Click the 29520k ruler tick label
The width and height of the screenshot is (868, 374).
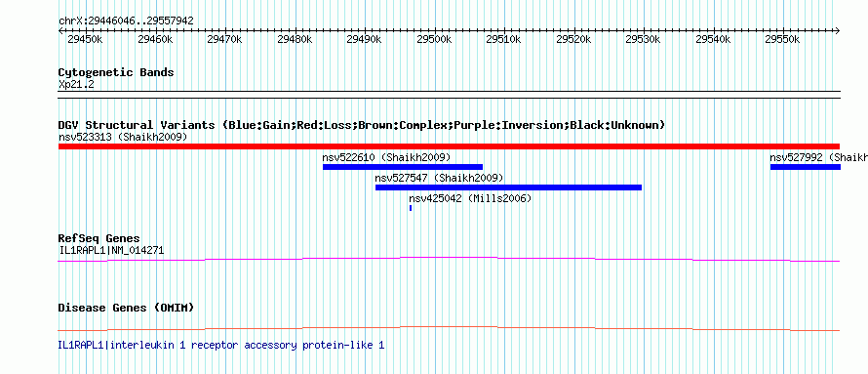[573, 39]
